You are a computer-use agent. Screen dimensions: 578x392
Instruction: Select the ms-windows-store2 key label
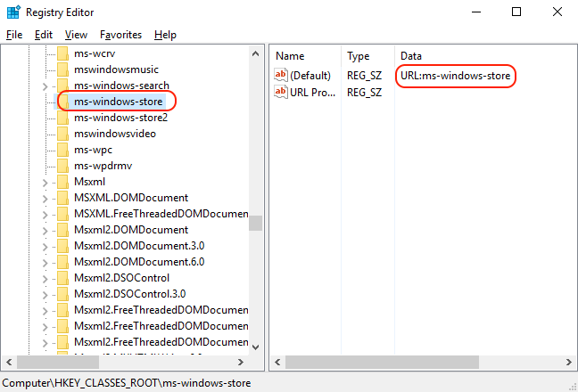tap(121, 118)
